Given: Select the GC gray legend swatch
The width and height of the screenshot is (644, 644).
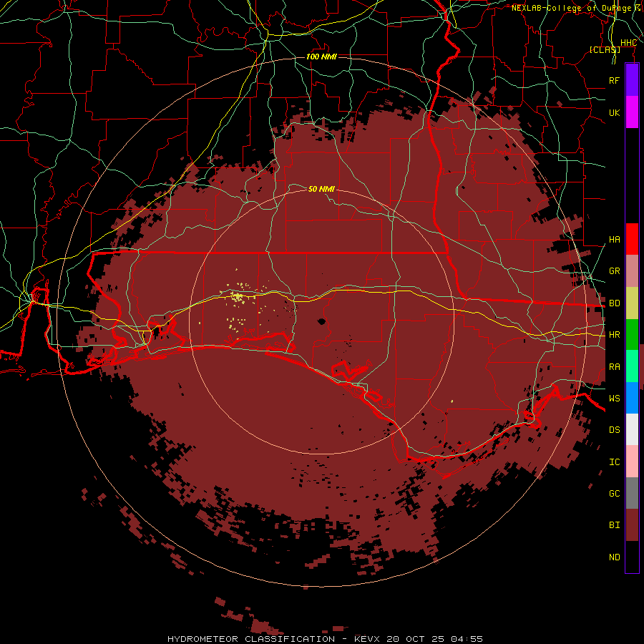Looking at the screenshot, I should click(632, 493).
